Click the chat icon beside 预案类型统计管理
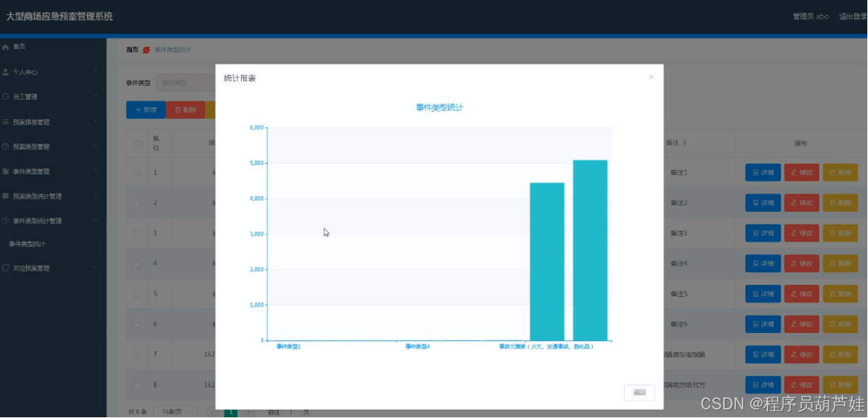 (x=6, y=196)
